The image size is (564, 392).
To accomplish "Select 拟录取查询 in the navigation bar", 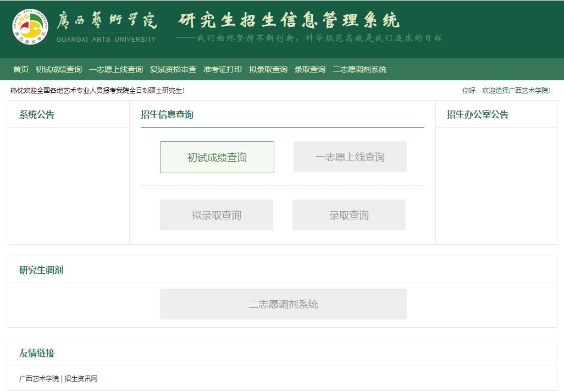I will [x=268, y=69].
